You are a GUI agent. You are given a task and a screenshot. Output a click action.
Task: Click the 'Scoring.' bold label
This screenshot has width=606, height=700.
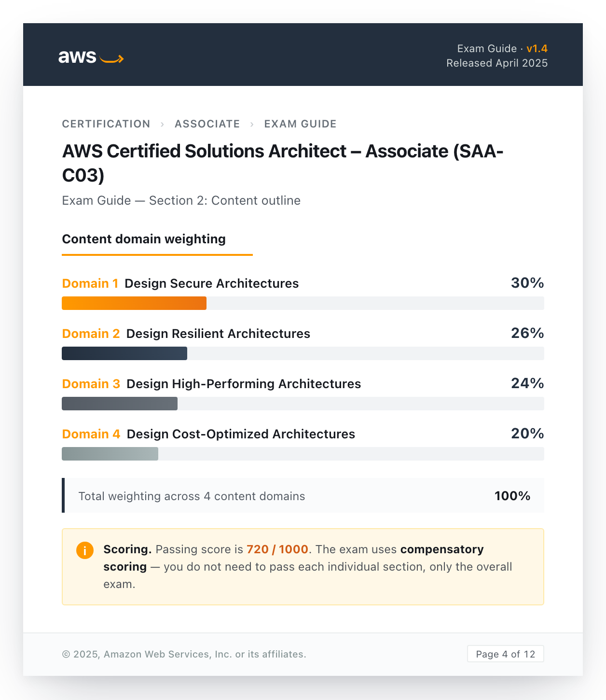(128, 549)
